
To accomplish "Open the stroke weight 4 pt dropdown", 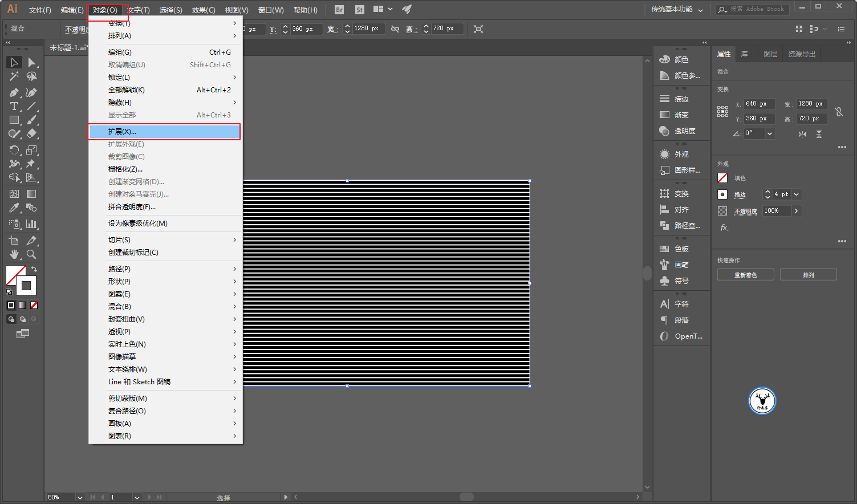I will [x=797, y=194].
